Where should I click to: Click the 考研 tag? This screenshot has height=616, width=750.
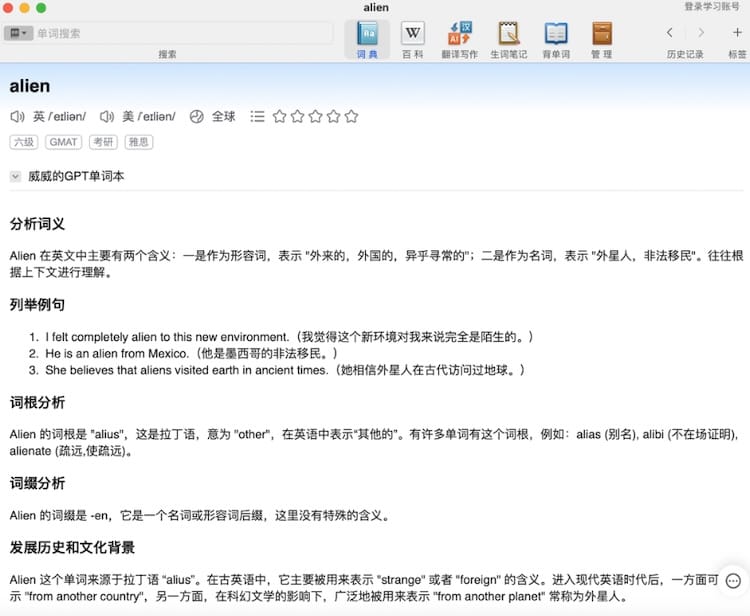[103, 142]
